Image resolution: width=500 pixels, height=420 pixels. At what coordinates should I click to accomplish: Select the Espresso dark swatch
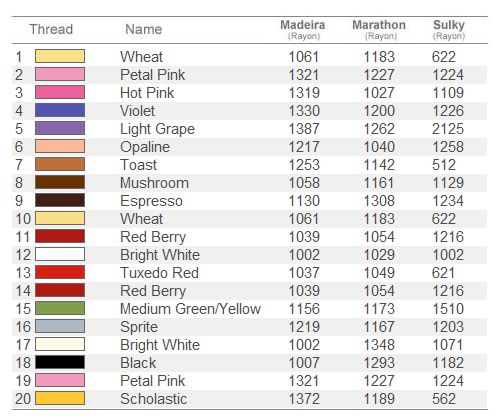coord(60,200)
